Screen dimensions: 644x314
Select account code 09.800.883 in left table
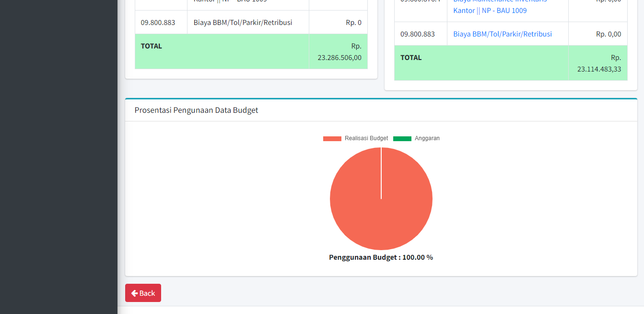click(158, 23)
